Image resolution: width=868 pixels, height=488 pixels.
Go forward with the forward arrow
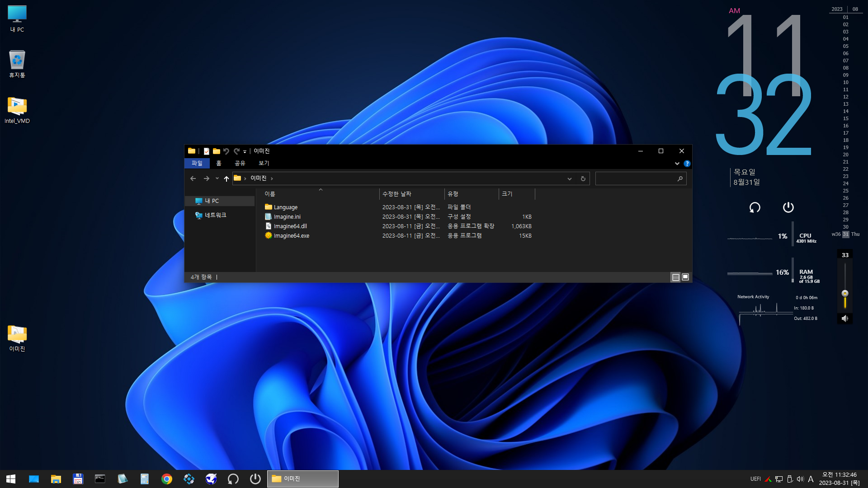click(207, 178)
